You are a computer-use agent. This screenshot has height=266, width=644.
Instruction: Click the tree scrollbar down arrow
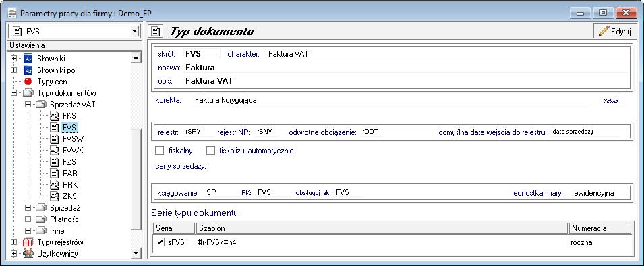tap(136, 252)
